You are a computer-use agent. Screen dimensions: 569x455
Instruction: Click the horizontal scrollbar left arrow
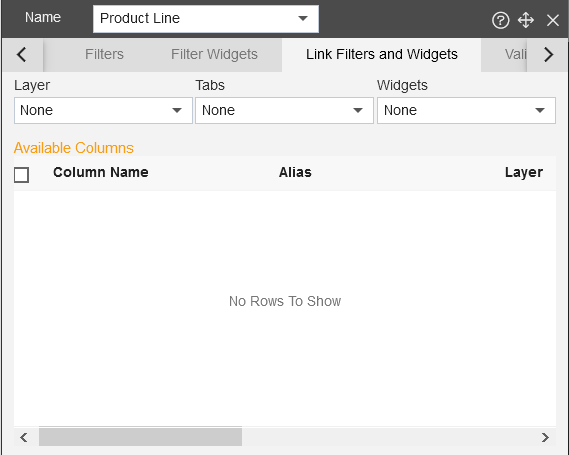pos(24,437)
